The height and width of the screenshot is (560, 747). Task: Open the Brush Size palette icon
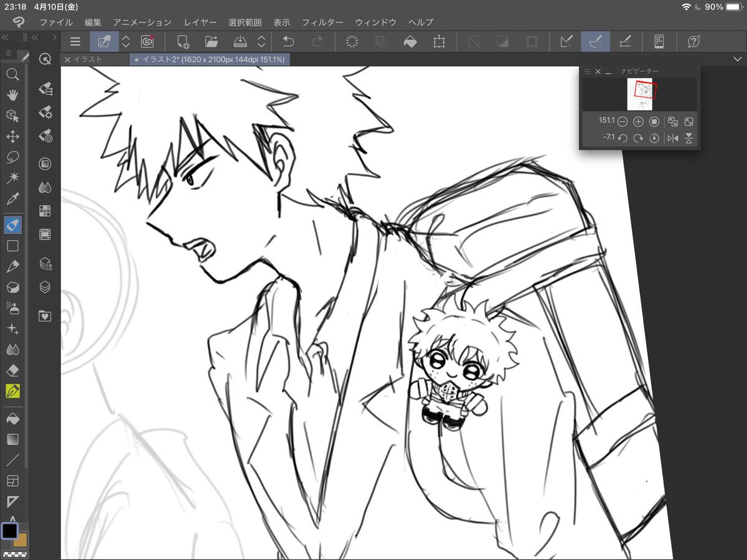click(45, 135)
